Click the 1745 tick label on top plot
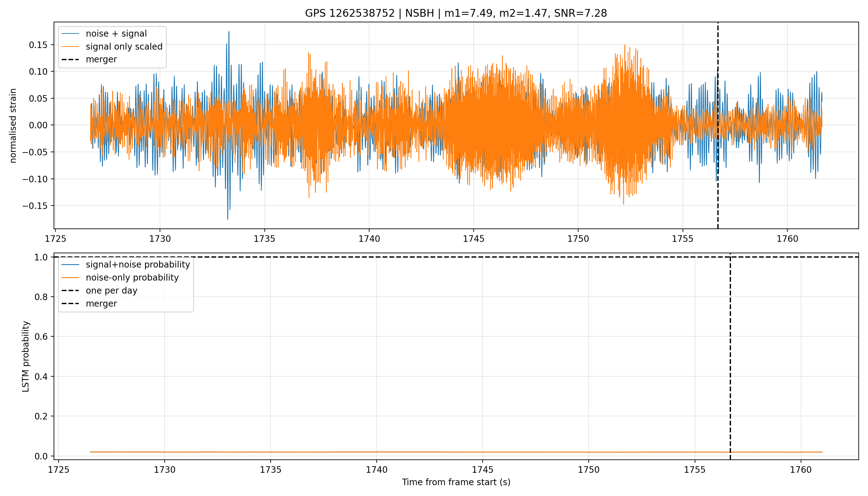The width and height of the screenshot is (868, 496). pos(473,239)
